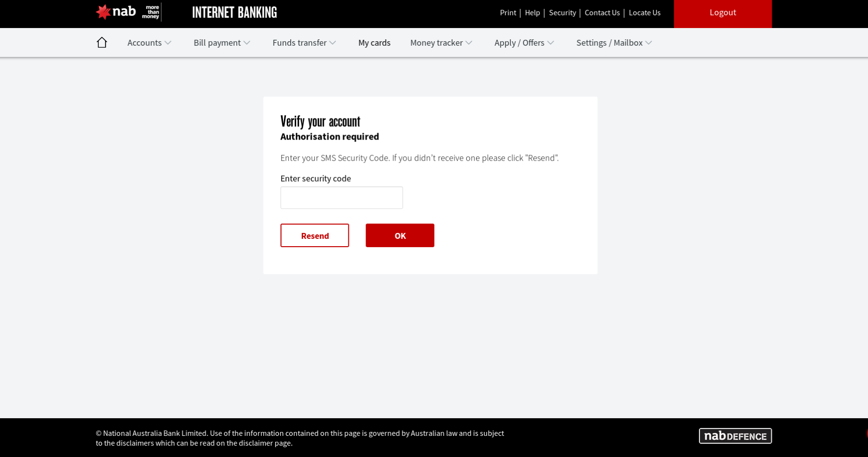This screenshot has width=868, height=457.
Task: Click the Resend button
Action: point(314,235)
